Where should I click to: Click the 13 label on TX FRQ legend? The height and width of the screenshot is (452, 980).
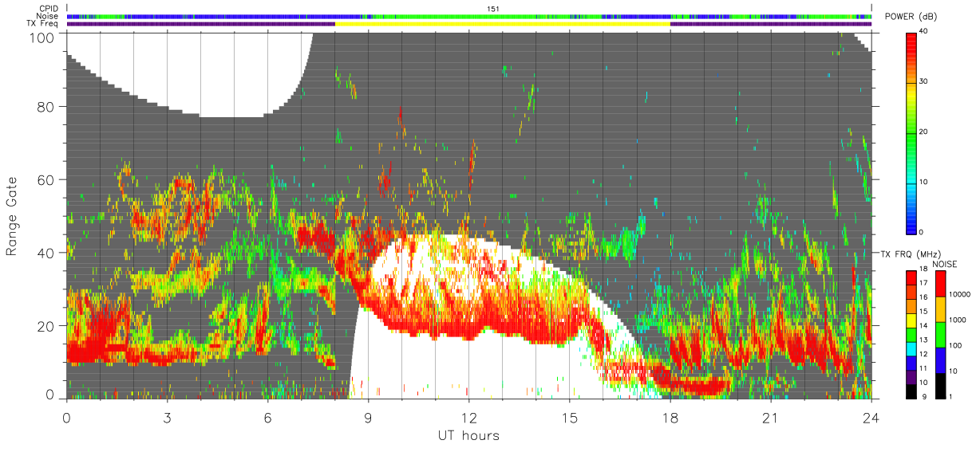[924, 340]
